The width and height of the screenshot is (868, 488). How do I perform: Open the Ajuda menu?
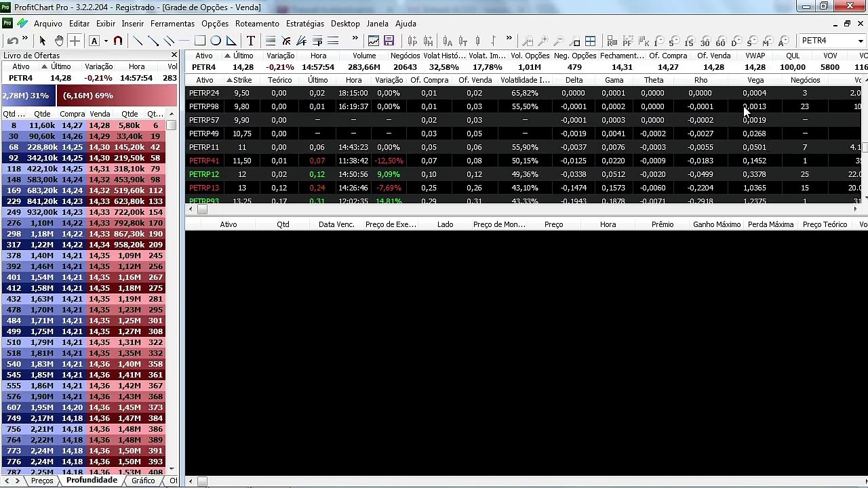coord(406,23)
